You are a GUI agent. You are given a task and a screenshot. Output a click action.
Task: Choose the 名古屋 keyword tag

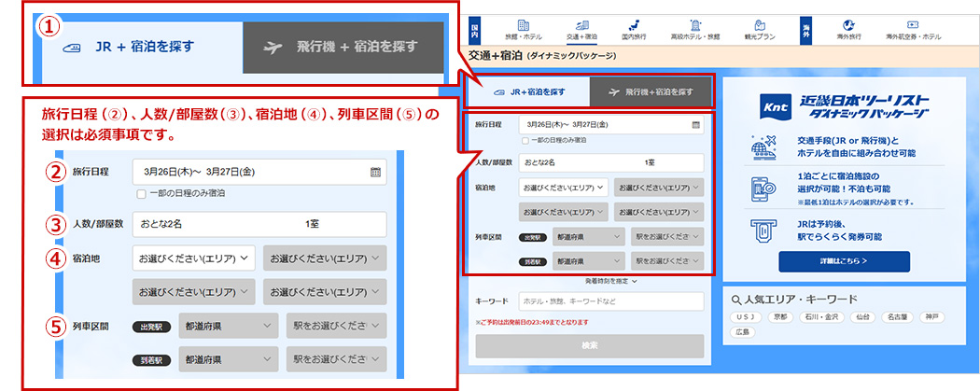pyautogui.click(x=898, y=316)
